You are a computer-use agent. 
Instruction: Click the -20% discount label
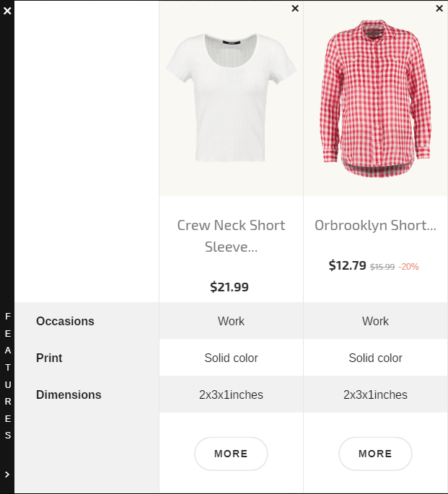click(x=408, y=267)
